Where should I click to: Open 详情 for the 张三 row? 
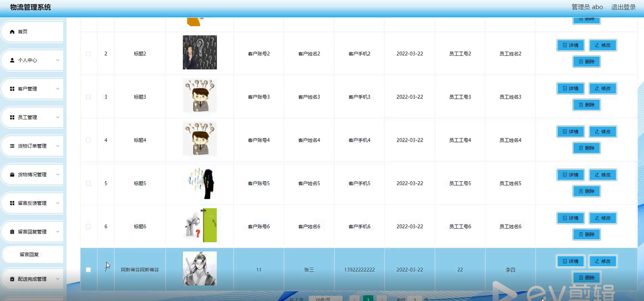571,261
